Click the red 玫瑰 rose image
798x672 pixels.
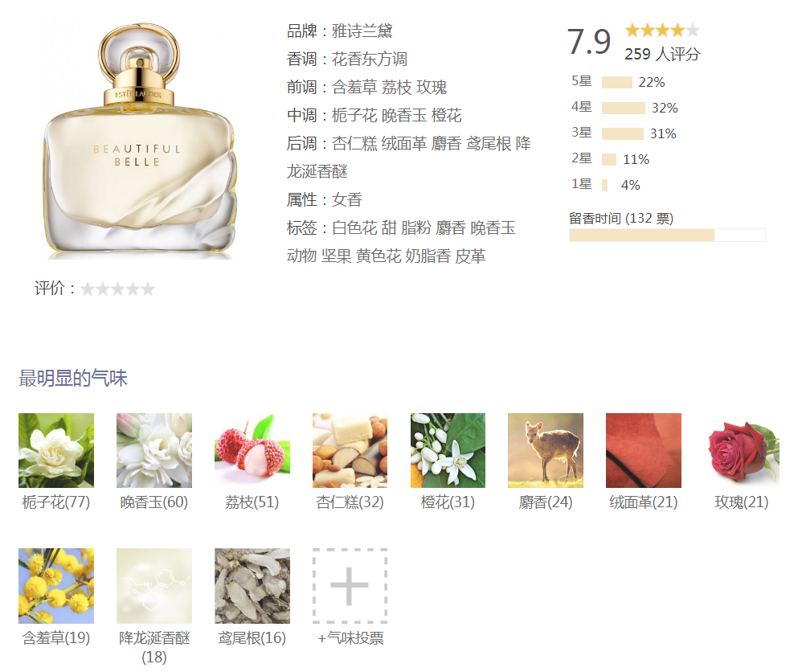(x=742, y=450)
